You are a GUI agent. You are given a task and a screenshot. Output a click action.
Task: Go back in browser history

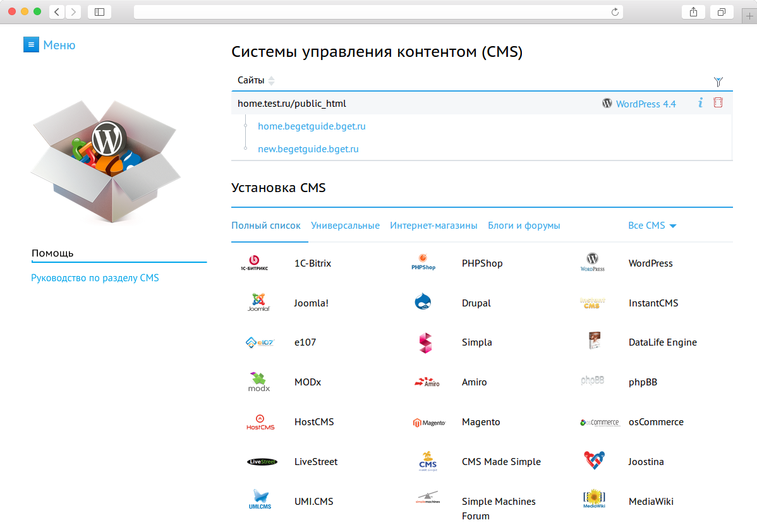[x=57, y=11]
